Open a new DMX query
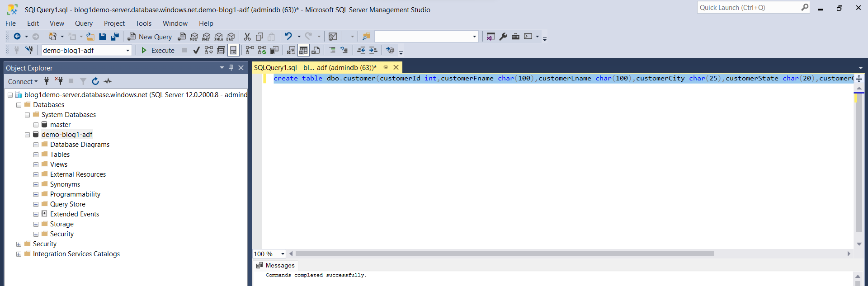This screenshot has height=286, width=868. 206,37
